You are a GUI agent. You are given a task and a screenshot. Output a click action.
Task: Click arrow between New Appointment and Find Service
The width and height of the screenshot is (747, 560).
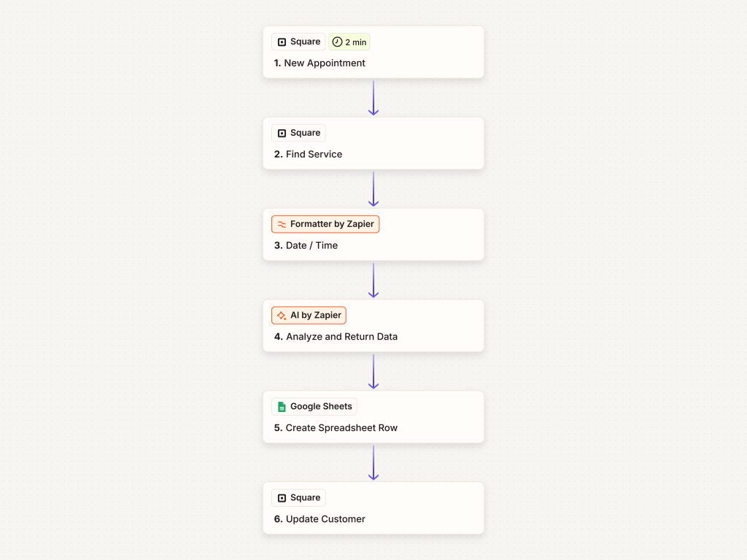(x=373, y=98)
